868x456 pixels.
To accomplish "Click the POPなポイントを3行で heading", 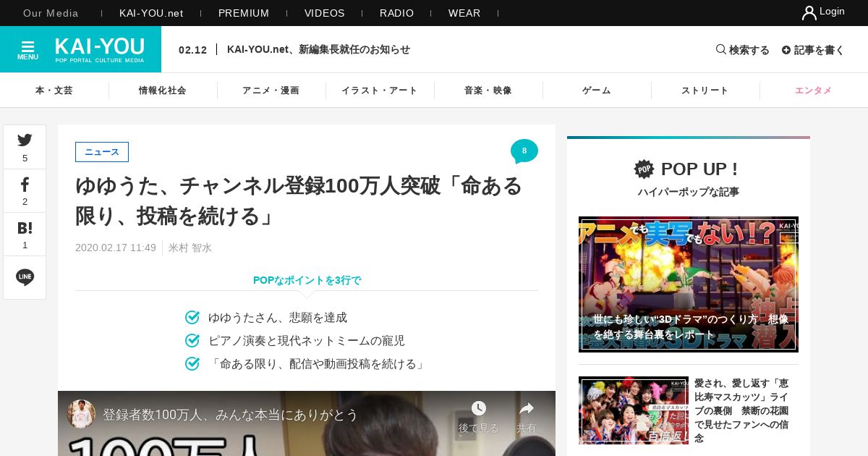I will pyautogui.click(x=307, y=280).
